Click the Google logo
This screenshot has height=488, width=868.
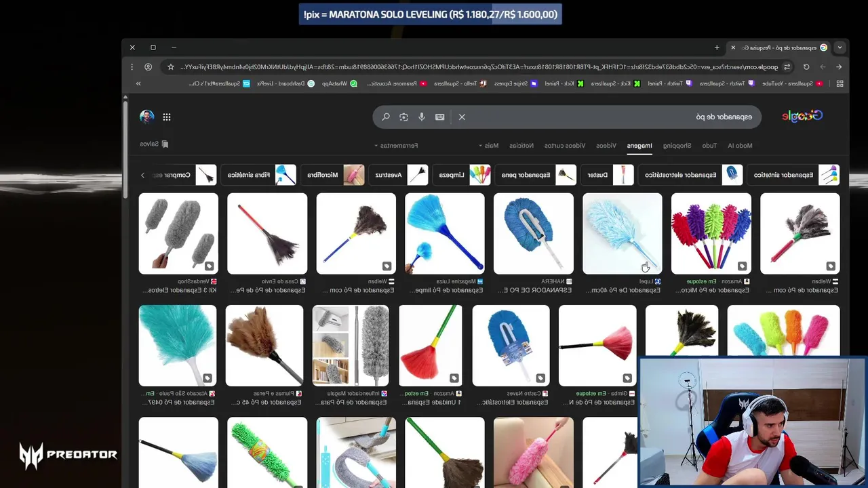[x=802, y=116]
